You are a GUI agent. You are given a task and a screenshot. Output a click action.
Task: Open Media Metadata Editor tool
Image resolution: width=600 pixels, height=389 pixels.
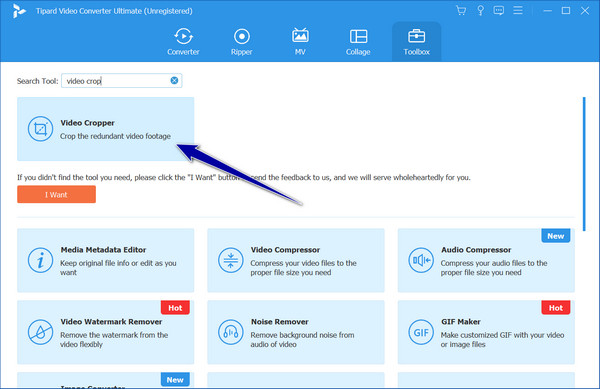(106, 260)
